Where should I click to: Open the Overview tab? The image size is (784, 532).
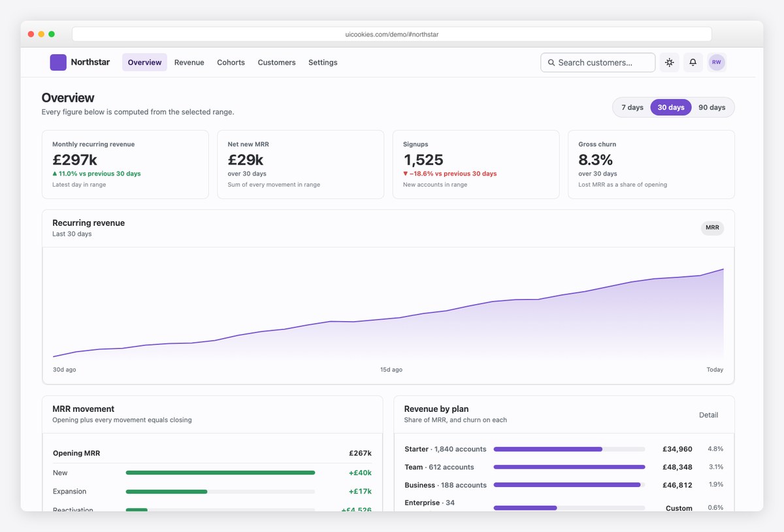(144, 63)
